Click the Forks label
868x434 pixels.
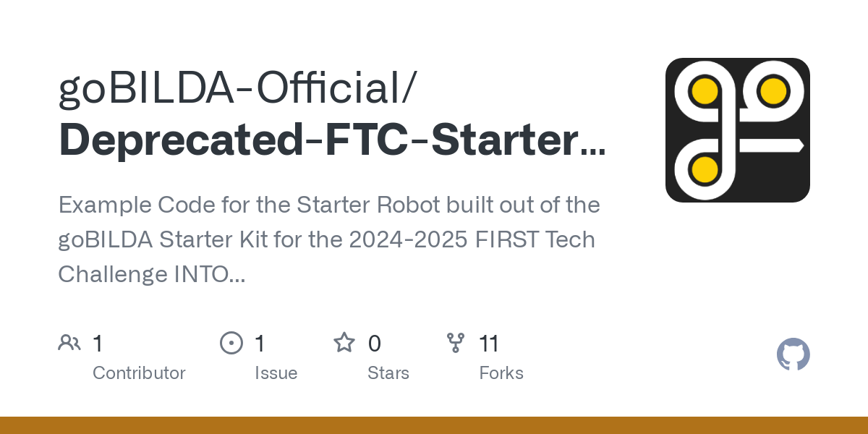click(x=501, y=373)
